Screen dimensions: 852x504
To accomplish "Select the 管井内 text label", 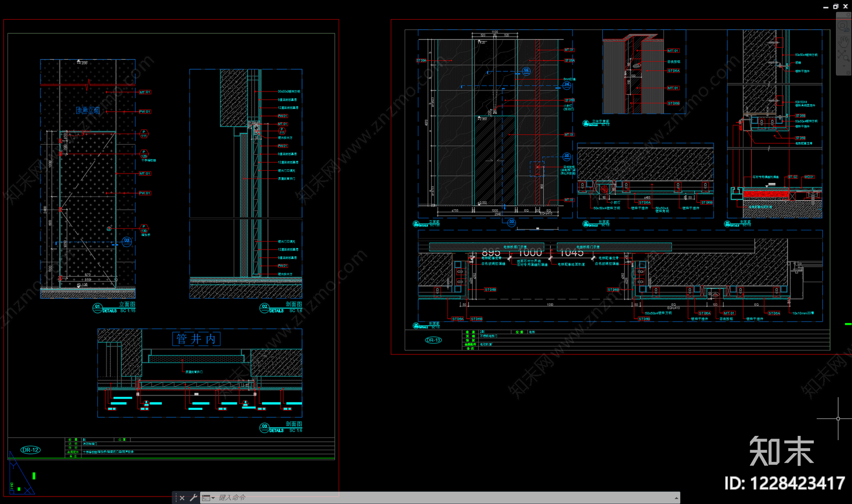I will point(196,339).
